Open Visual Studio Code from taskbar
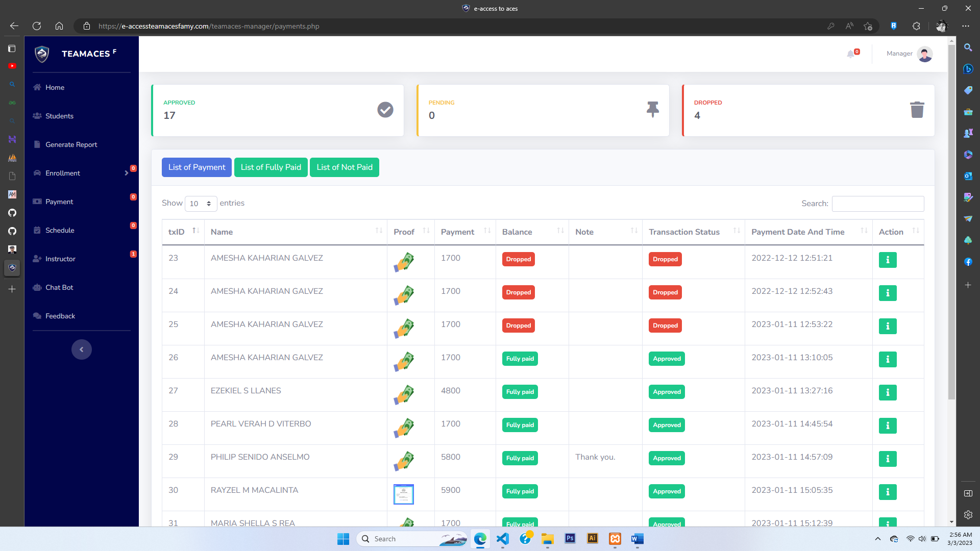 pos(502,539)
